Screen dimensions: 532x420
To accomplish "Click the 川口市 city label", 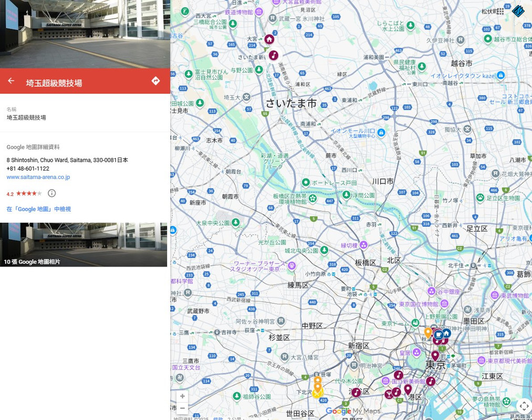I will pos(383,182).
